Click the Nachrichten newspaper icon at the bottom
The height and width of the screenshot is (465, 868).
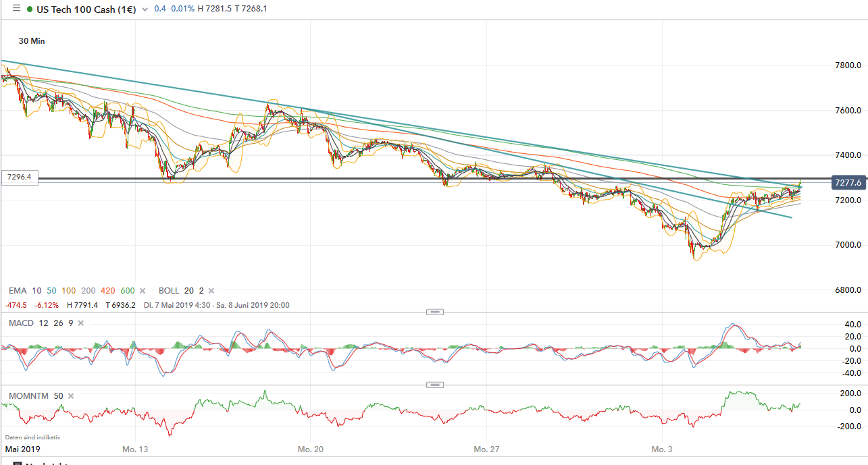(x=18, y=462)
